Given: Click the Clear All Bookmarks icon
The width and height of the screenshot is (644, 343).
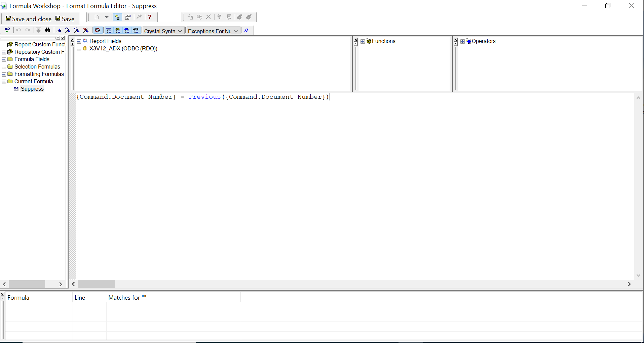Looking at the screenshot, I should (x=86, y=30).
